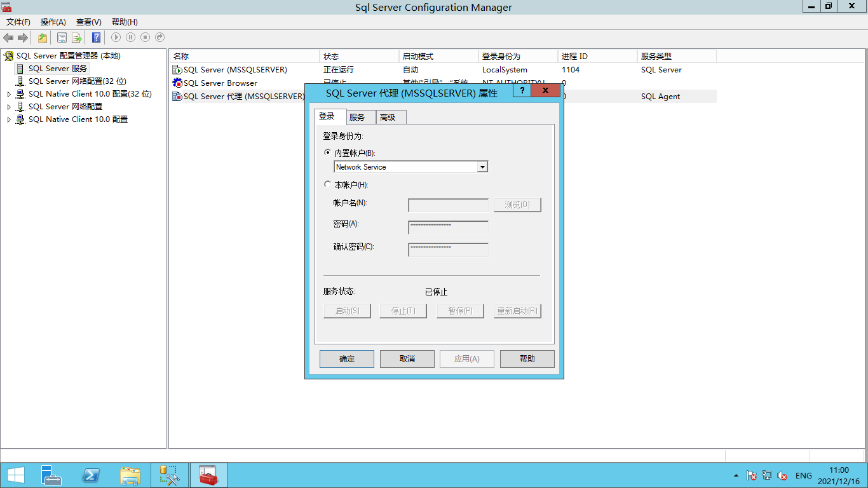Open Help via the blue question mark icon
Viewport: 868px width, 488px height.
pyautogui.click(x=96, y=37)
